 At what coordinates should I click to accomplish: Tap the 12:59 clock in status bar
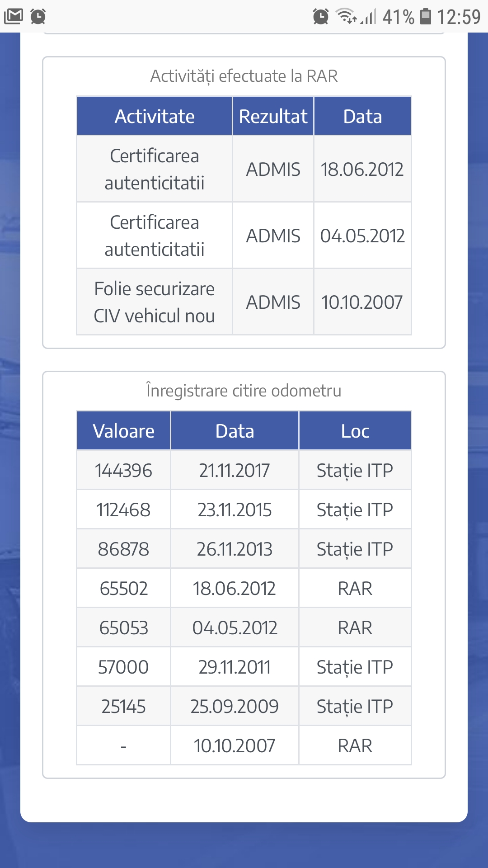[x=459, y=17]
